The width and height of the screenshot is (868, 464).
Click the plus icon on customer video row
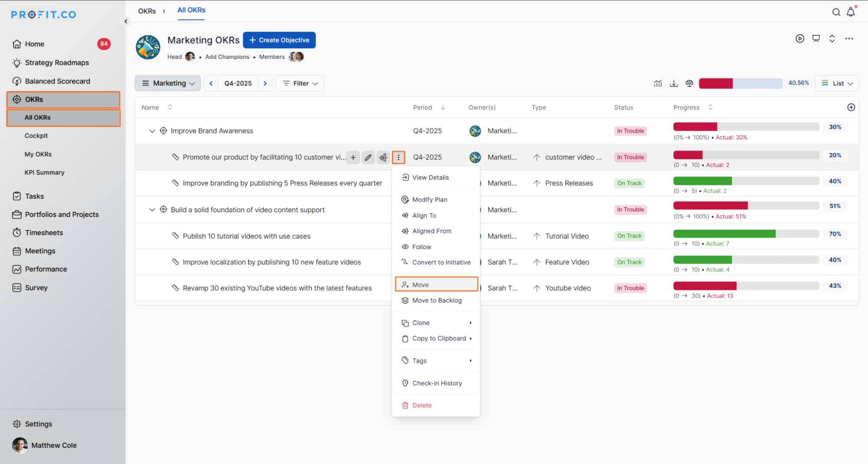coord(353,158)
